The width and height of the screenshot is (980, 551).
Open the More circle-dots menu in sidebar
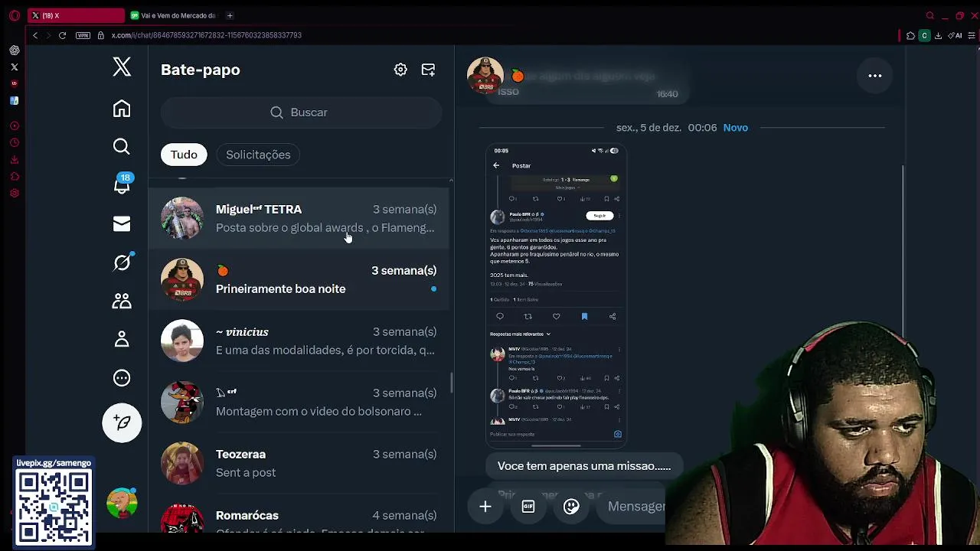[x=122, y=378]
